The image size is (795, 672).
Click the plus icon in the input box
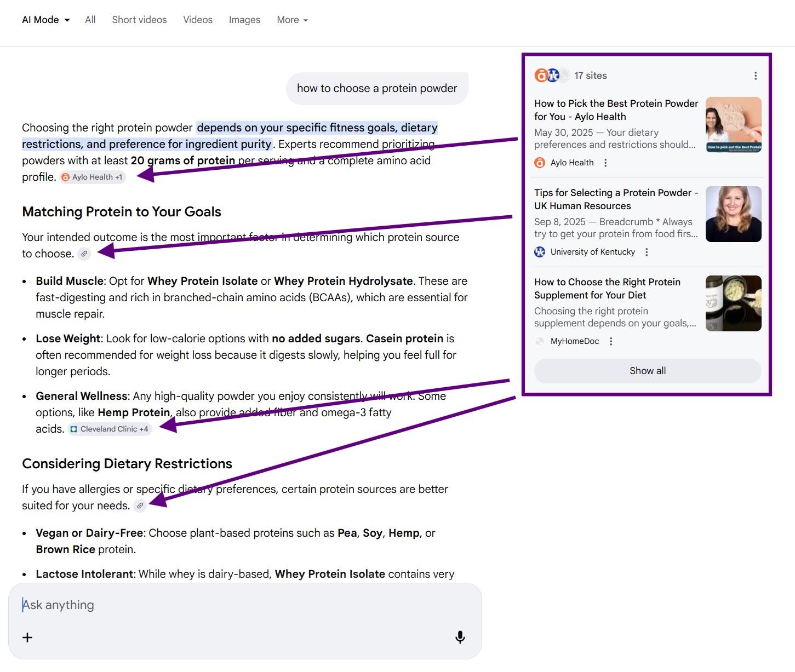point(27,637)
